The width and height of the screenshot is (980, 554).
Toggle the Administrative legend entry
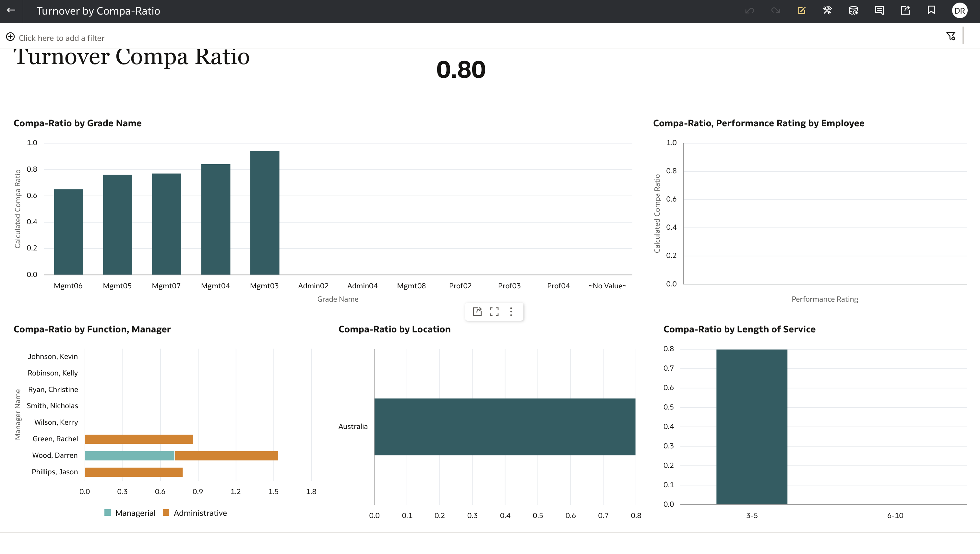pos(195,513)
